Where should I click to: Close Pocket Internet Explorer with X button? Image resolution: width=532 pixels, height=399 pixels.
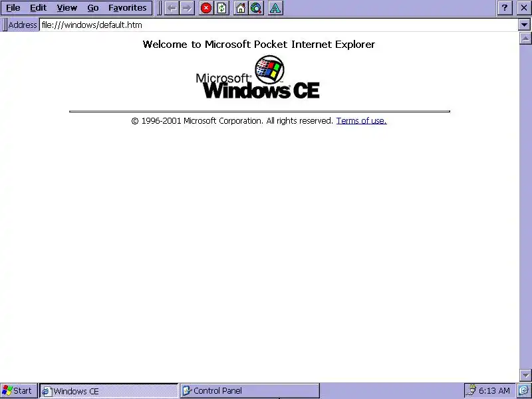click(524, 8)
